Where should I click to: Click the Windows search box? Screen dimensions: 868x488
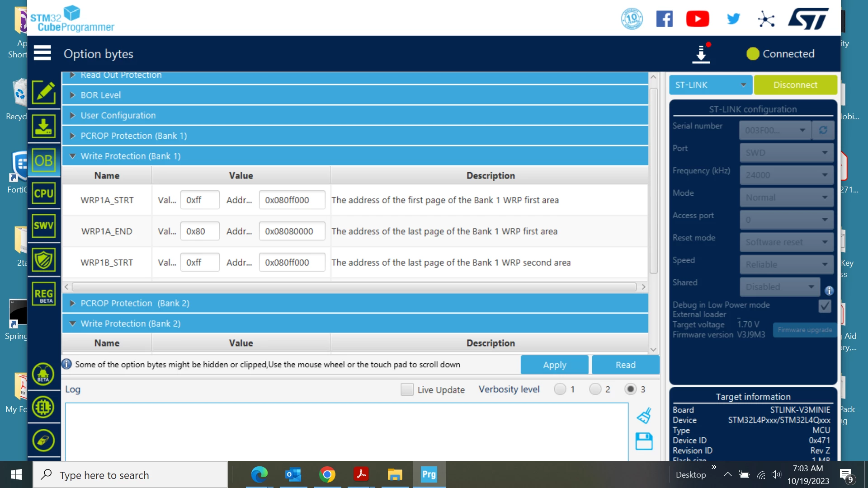pos(130,475)
